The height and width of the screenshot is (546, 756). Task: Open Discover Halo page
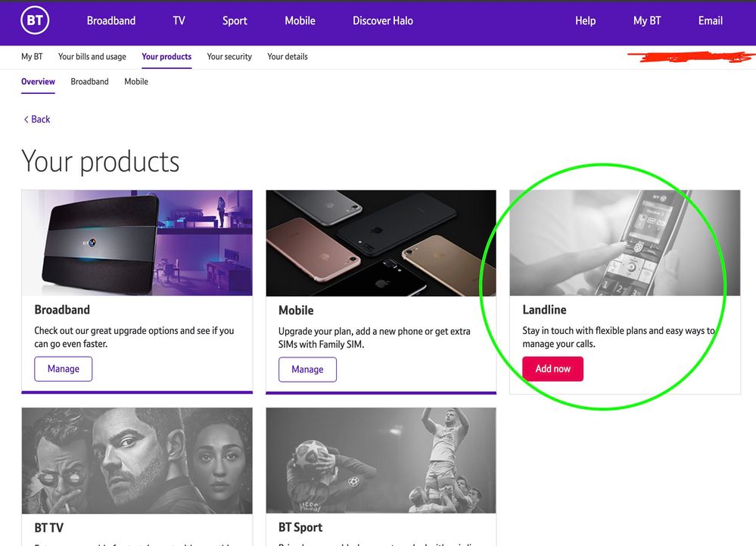[382, 21]
